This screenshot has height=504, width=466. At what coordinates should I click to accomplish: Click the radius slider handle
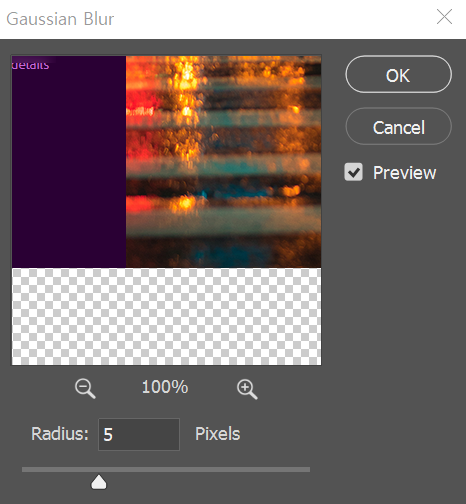point(99,482)
